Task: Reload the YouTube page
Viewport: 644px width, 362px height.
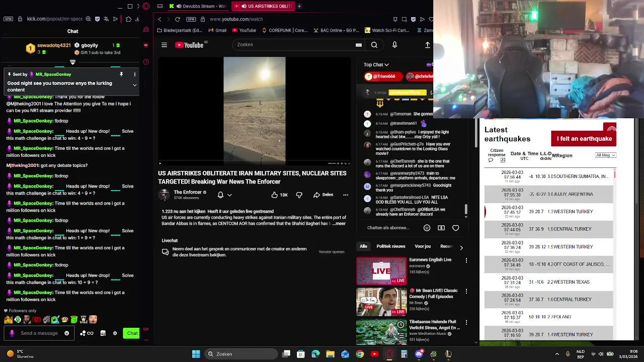Action: (177, 19)
